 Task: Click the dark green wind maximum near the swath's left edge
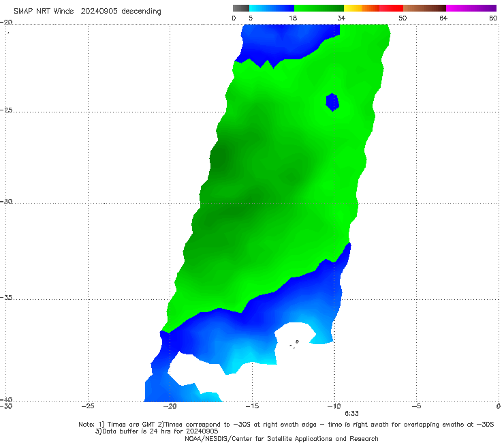(x=219, y=157)
